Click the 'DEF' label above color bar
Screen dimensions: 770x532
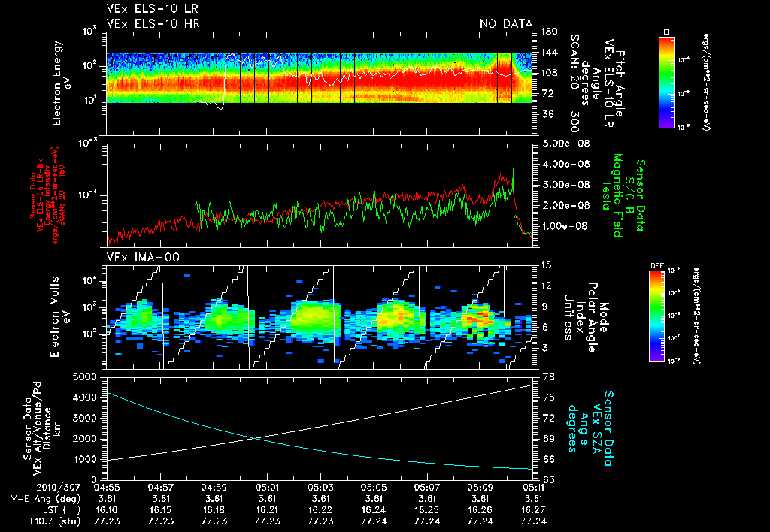point(656,266)
